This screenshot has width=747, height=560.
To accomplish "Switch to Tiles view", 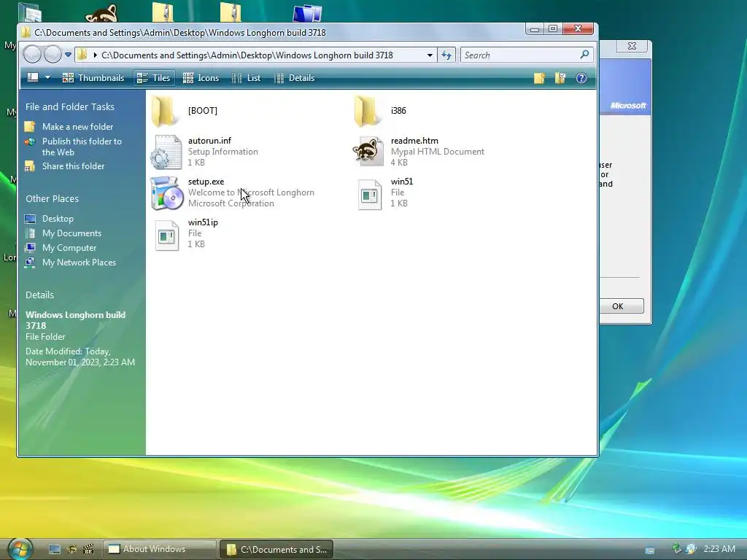I will click(153, 77).
